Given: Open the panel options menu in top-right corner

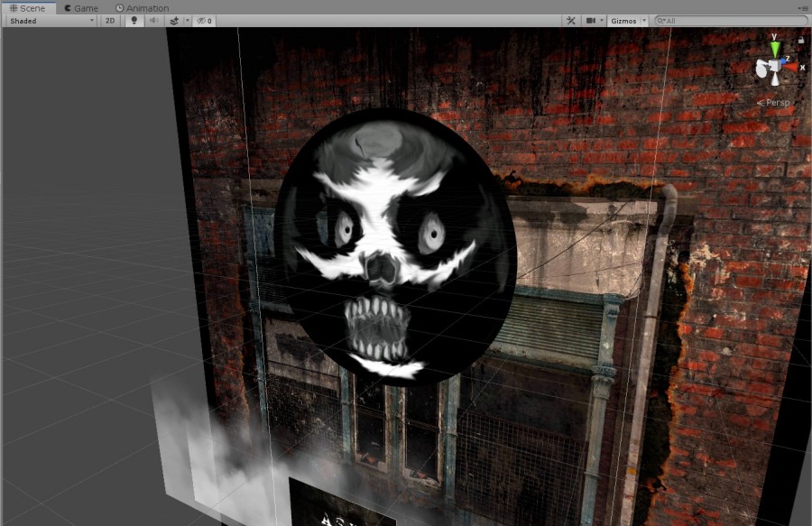Looking at the screenshot, I should (803, 7).
